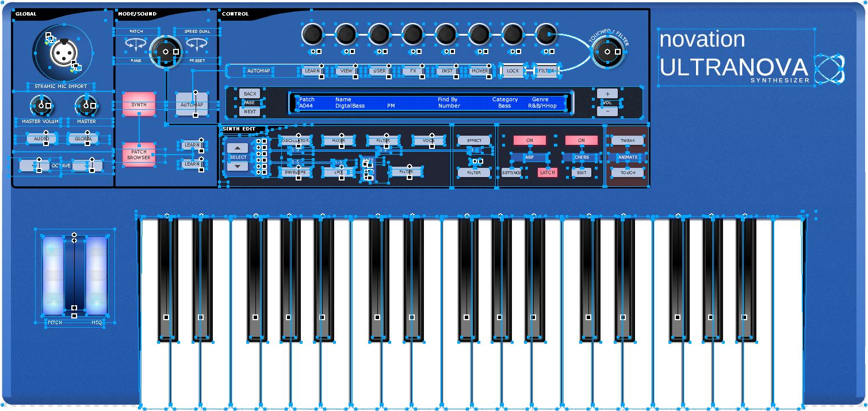868x411 pixels.
Task: Select the ENVELOPE synth edit button
Action: click(295, 172)
